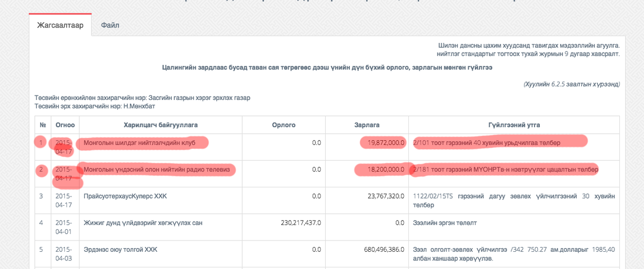Image resolution: width=644 pixels, height=269 pixels.
Task: Click date 2015-04-17 in row 3
Action: 63,200
